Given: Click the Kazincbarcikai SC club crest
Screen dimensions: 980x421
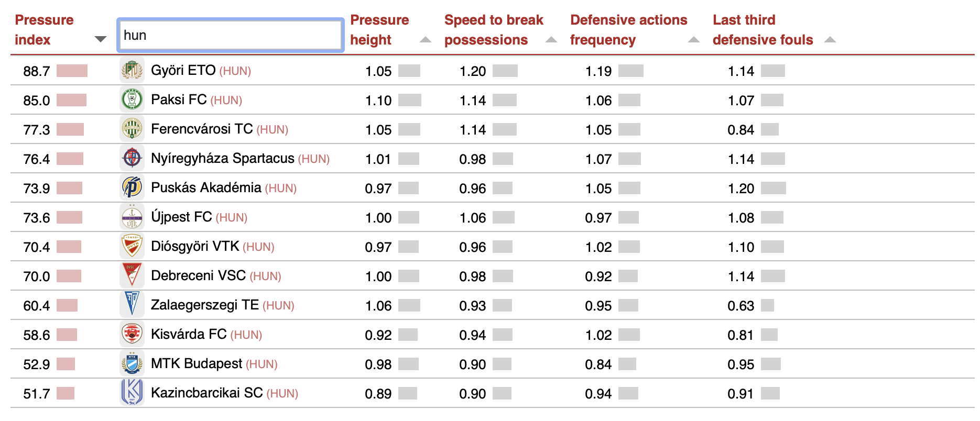Looking at the screenshot, I should [x=132, y=393].
